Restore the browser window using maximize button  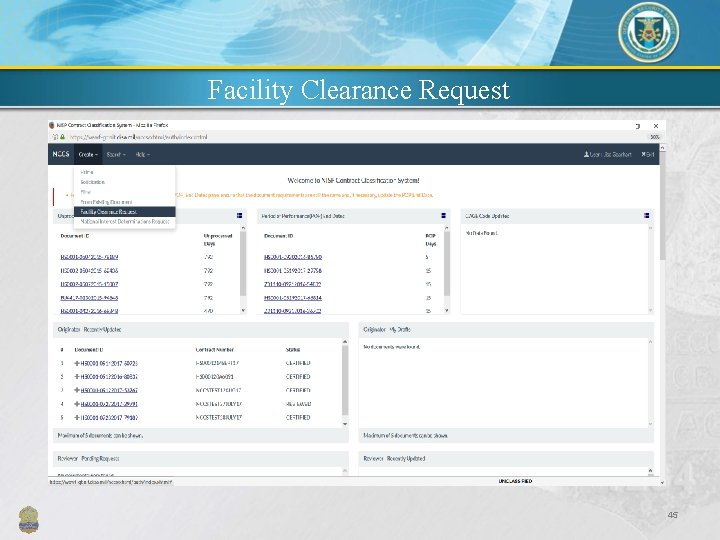pos(638,126)
